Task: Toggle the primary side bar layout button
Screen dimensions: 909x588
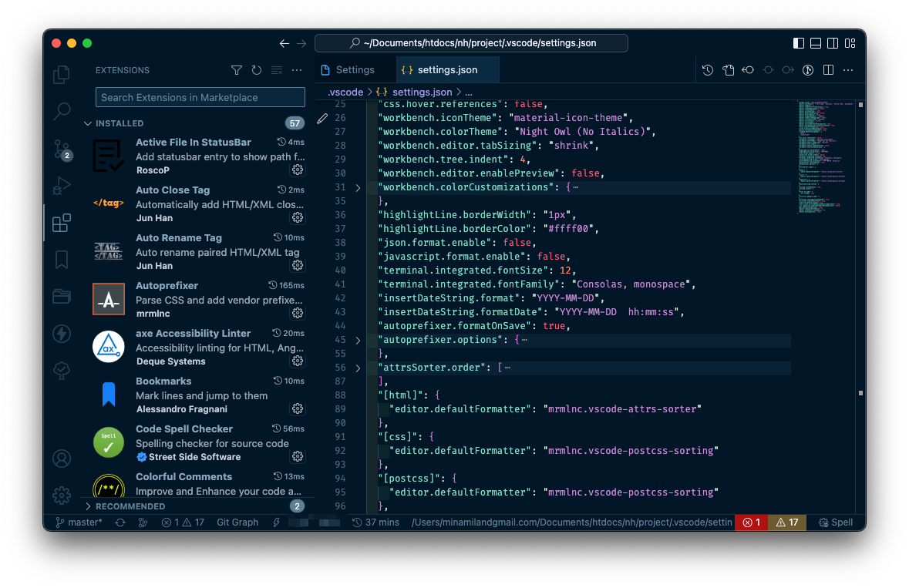Action: pyautogui.click(x=798, y=43)
